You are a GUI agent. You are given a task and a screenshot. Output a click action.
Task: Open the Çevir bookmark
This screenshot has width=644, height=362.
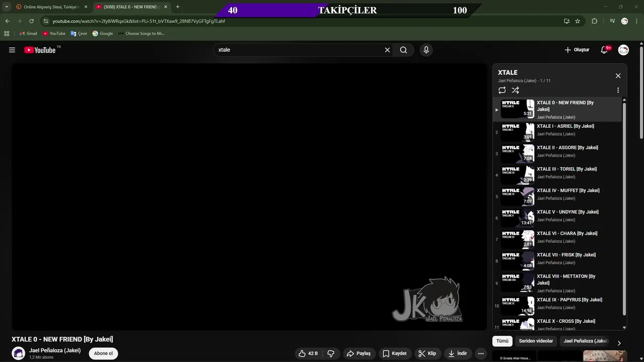coord(79,34)
